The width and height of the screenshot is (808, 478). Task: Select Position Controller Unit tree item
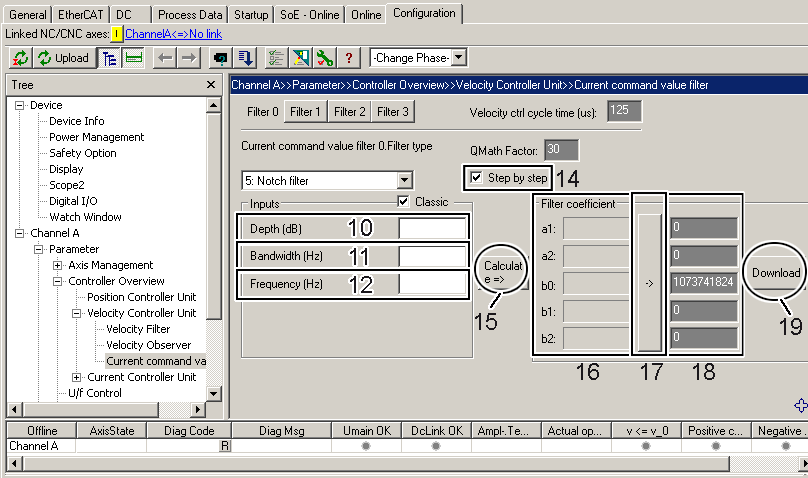142,297
